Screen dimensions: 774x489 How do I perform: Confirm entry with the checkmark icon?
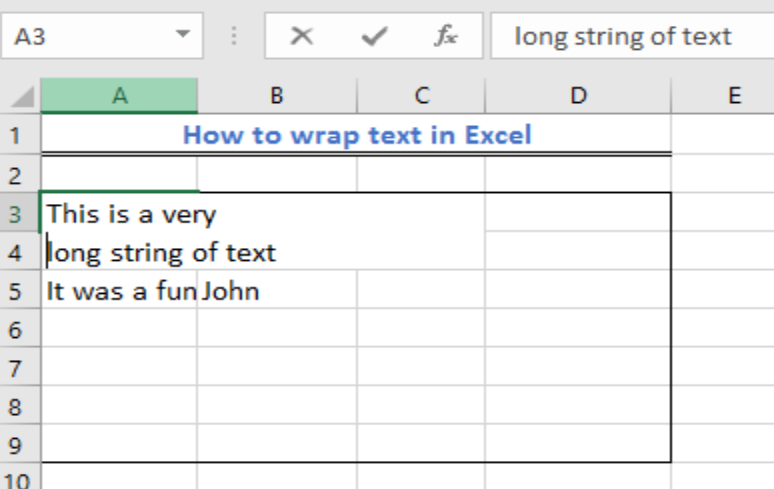tap(374, 36)
